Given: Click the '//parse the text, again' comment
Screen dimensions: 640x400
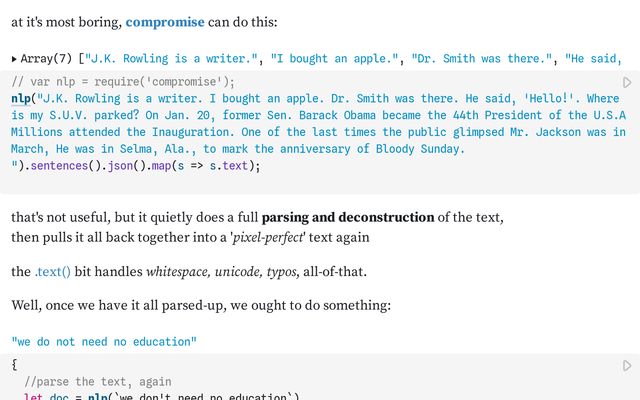Looking at the screenshot, I should point(97,381).
